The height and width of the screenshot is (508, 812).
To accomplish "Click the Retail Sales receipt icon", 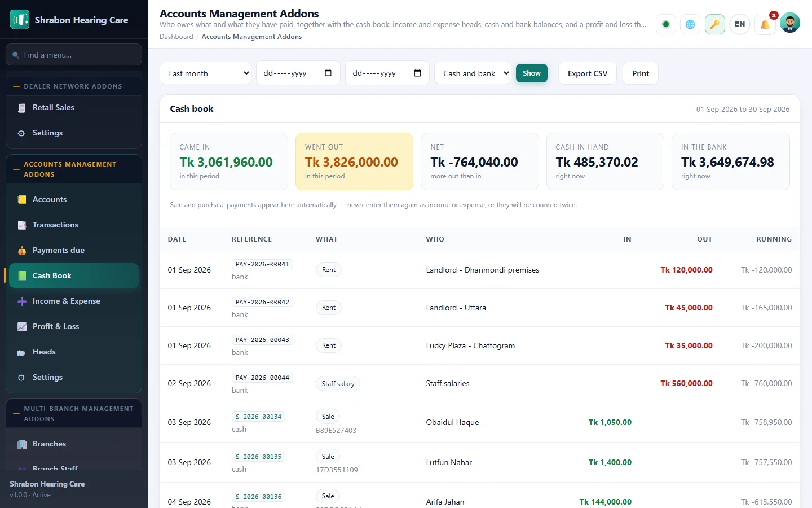I will tap(22, 107).
